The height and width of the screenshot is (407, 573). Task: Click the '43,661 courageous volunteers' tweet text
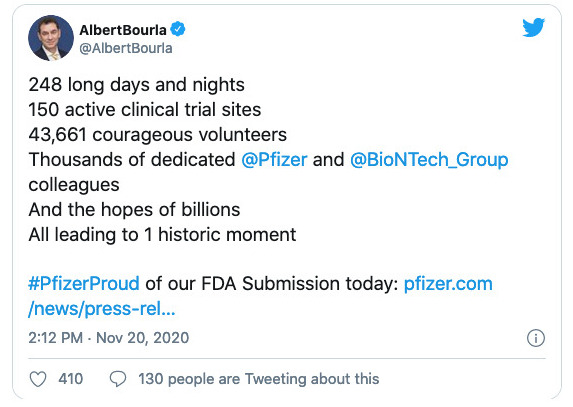coord(158,135)
